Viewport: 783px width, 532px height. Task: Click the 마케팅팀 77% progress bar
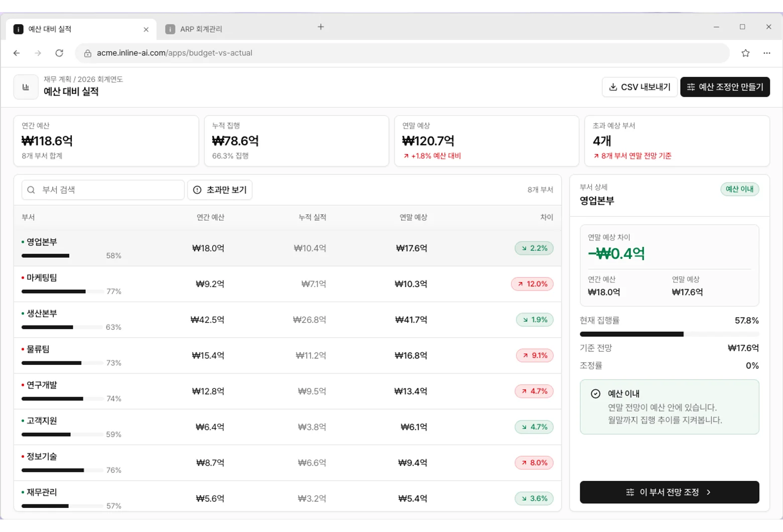pyautogui.click(x=62, y=292)
